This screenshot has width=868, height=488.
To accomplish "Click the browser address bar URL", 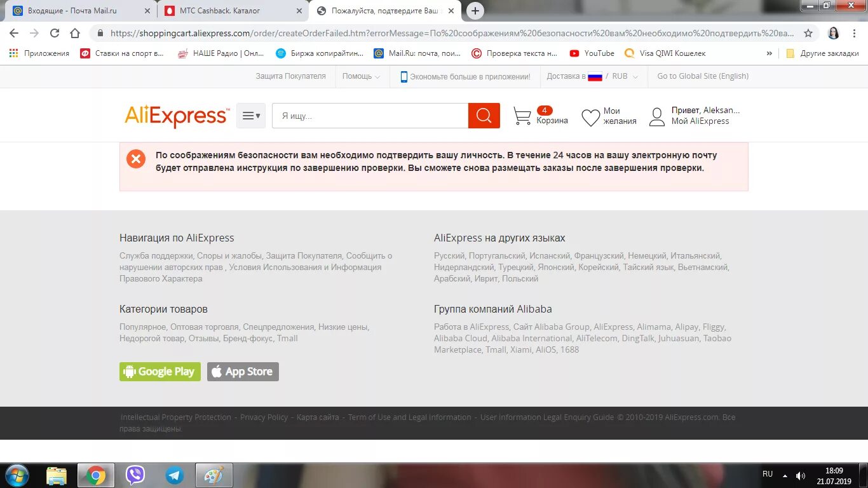I will pos(452,33).
